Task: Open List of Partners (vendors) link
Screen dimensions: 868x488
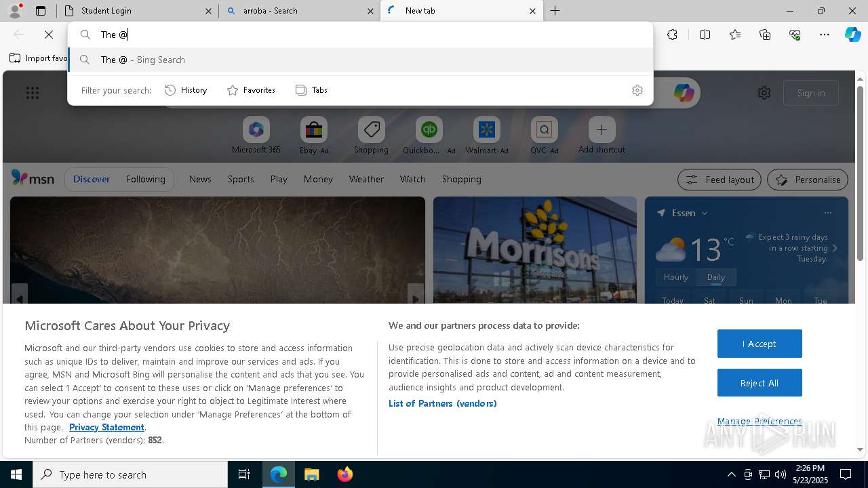Action: pos(443,403)
